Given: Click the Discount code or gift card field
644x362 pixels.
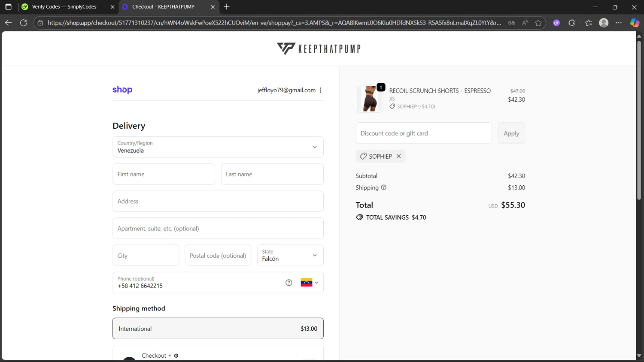Looking at the screenshot, I should (424, 133).
